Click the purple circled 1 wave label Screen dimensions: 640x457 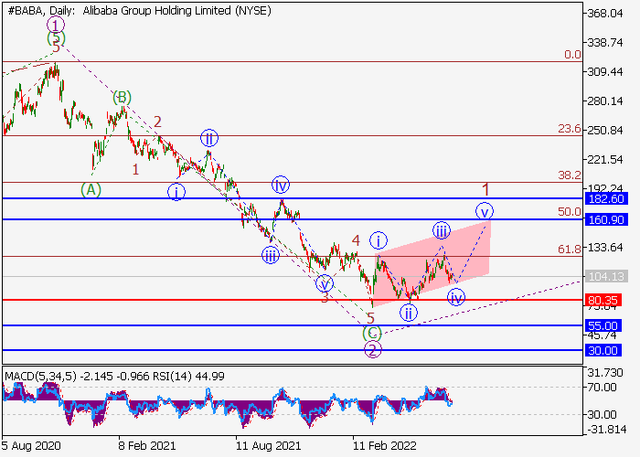click(x=56, y=25)
